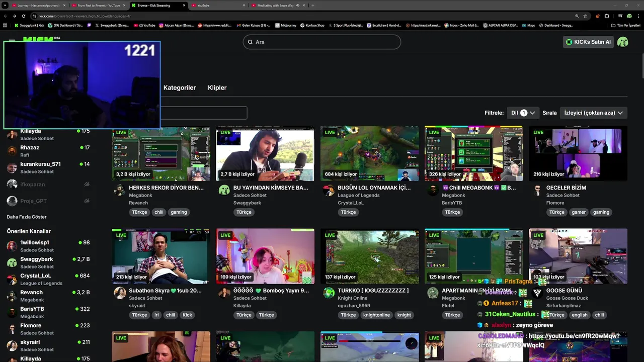This screenshot has width=644, height=362.
Task: Open the Midjourney bookmark
Action: [x=286, y=25]
